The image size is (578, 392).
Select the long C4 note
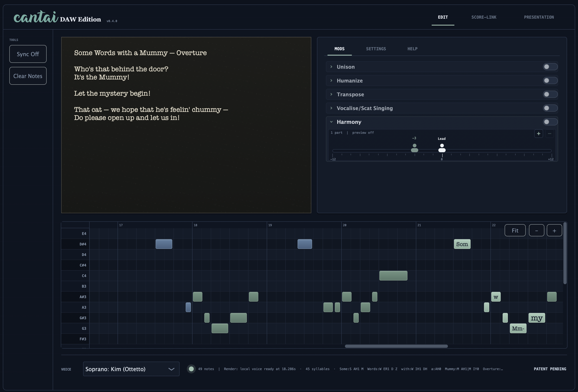point(393,276)
